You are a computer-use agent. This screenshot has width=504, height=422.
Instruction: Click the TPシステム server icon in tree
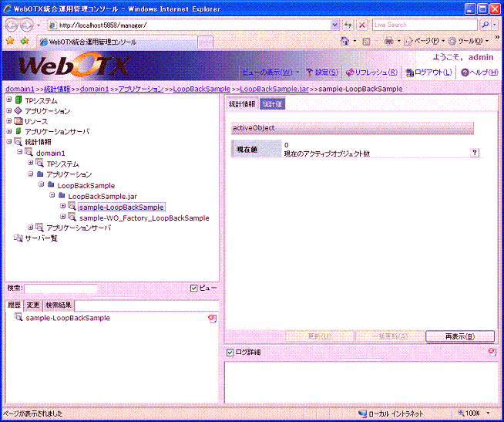(18, 100)
